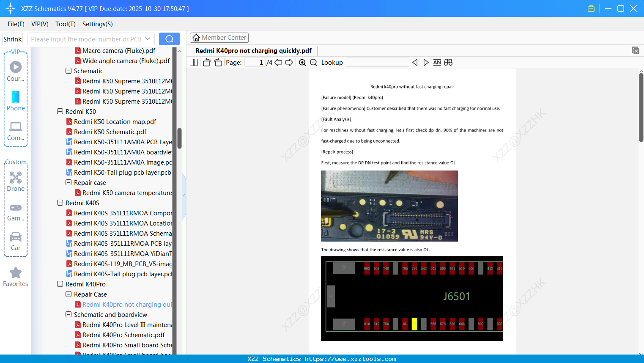Toggle two-page layout view in PDF toolbar
The width and height of the screenshot is (644, 363).
tap(194, 63)
